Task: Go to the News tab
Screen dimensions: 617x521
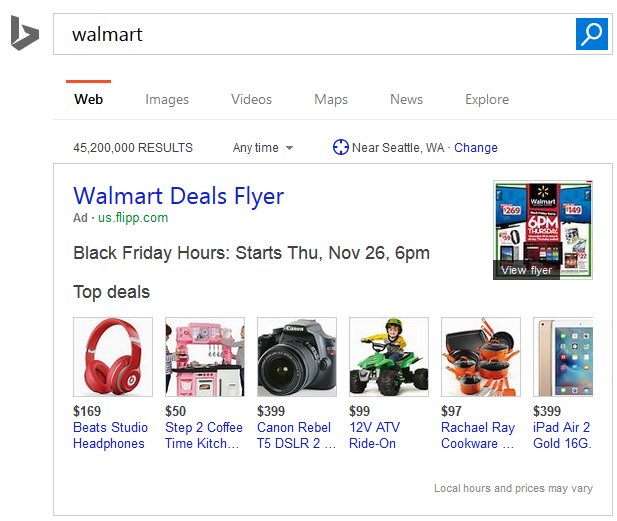Action: pos(406,100)
